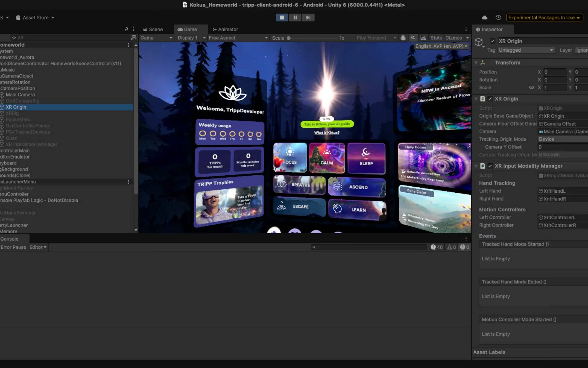Select Main Camera in the hierarchy

point(20,95)
